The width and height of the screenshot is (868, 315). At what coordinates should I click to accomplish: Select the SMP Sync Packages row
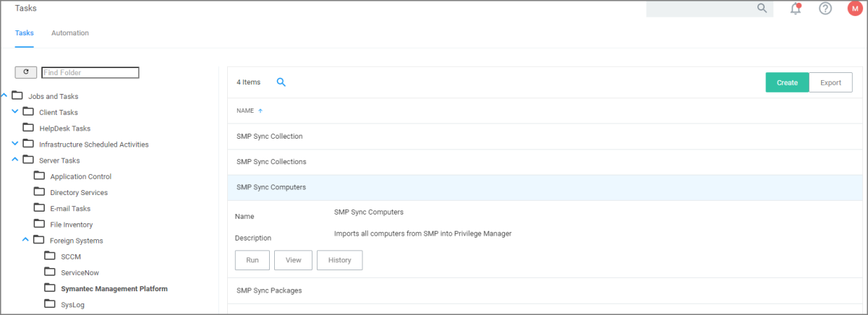click(x=269, y=290)
